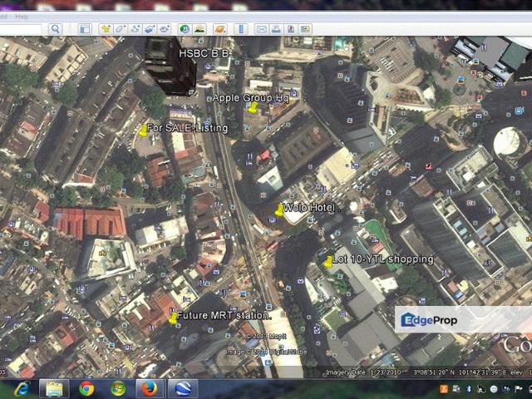Open the Help menu
Image resolution: width=532 pixels, height=399 pixels.
tap(22, 16)
